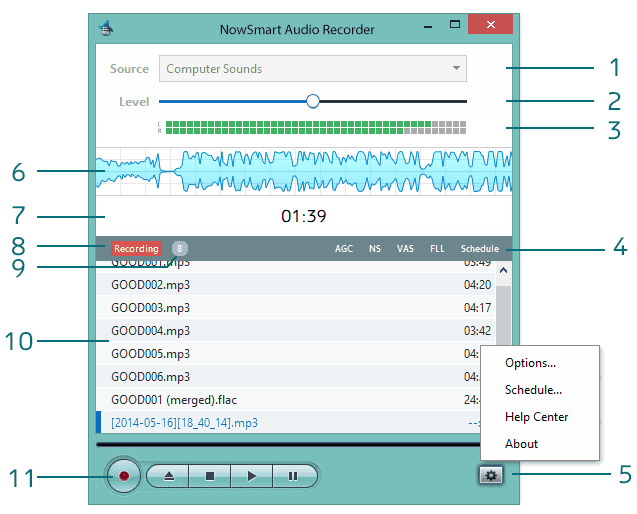
Task: Select GOOD002.mp3 in the file list
Action: tap(296, 284)
